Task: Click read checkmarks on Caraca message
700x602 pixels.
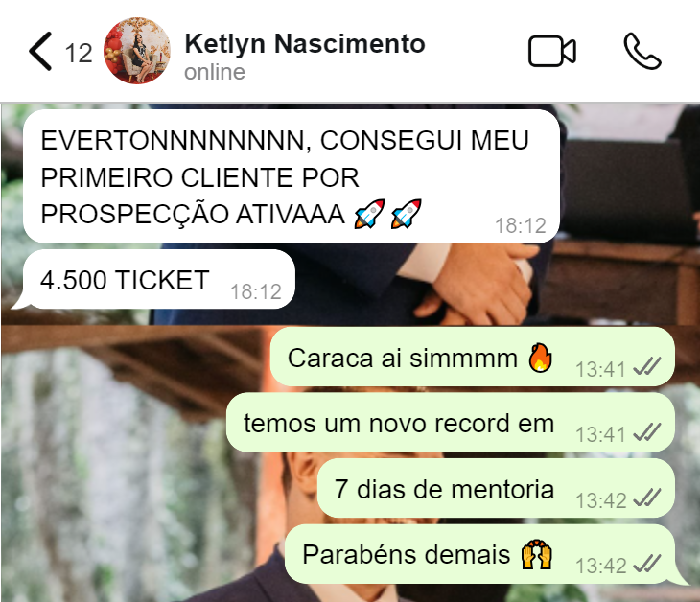Action: pos(647,366)
